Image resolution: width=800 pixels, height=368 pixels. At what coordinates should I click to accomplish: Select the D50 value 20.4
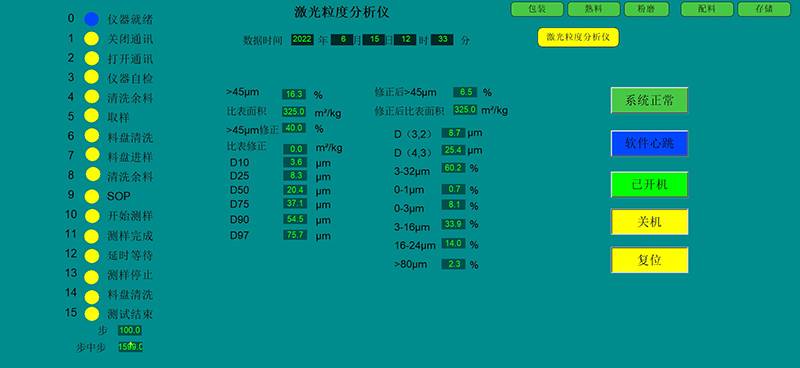click(295, 190)
